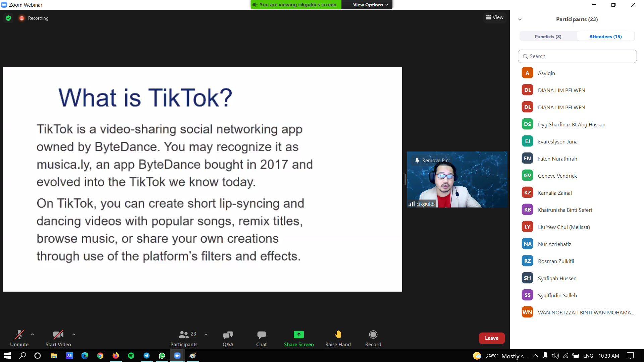The height and width of the screenshot is (362, 644).
Task: Open File Explorer from taskbar
Action: click(54, 356)
